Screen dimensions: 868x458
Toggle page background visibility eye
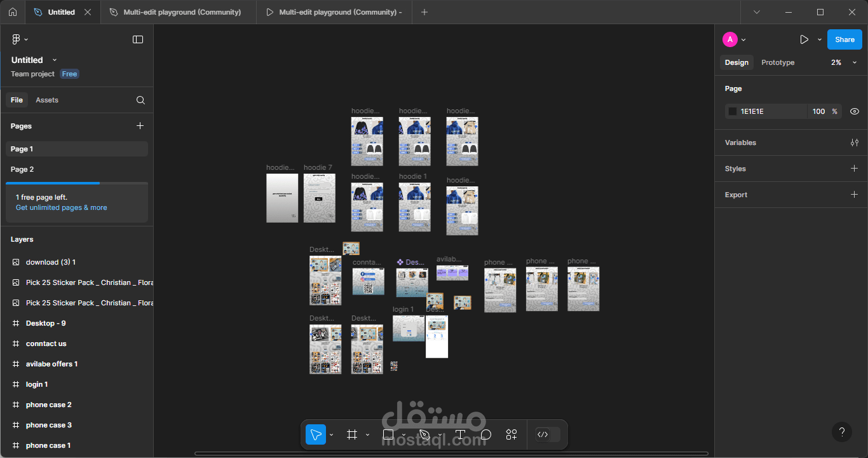tap(855, 111)
